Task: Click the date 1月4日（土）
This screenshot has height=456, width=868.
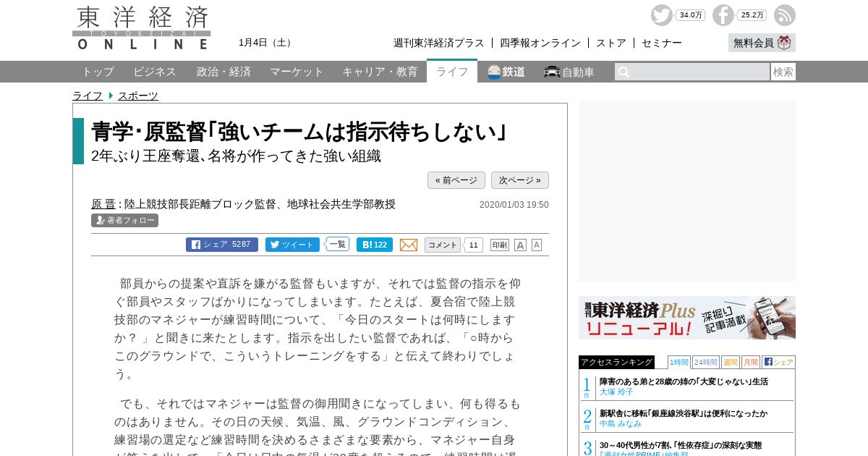Action: (x=267, y=43)
